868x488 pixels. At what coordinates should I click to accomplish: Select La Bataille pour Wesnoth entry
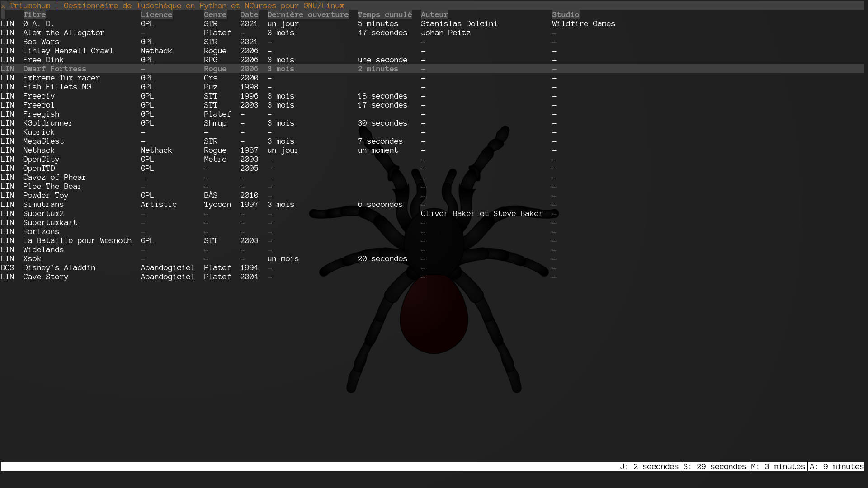[77, 241]
